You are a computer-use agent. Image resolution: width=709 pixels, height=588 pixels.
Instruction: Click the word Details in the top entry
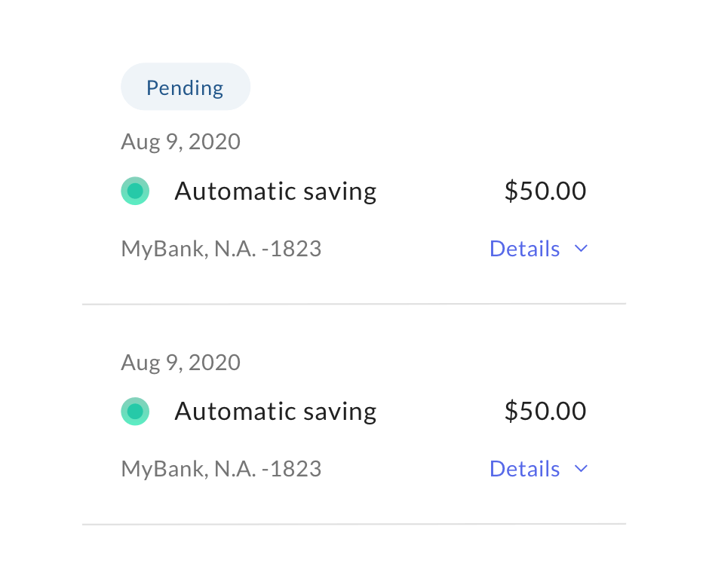(x=525, y=249)
